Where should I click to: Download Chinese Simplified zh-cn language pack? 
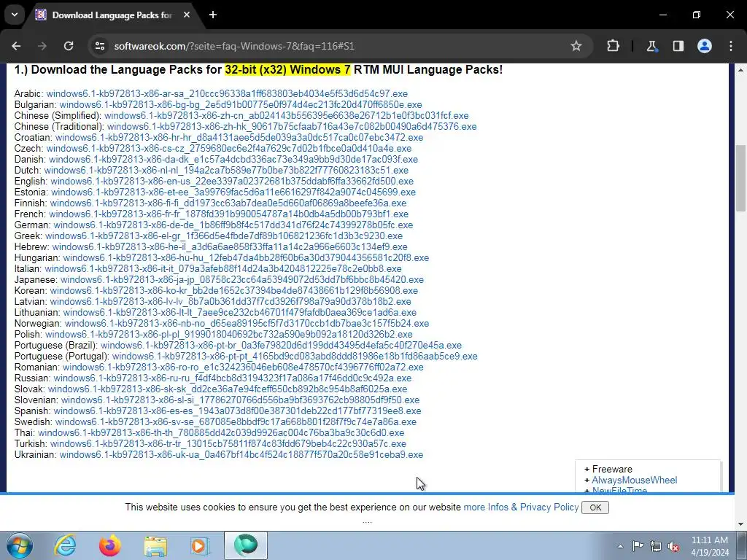(286, 116)
